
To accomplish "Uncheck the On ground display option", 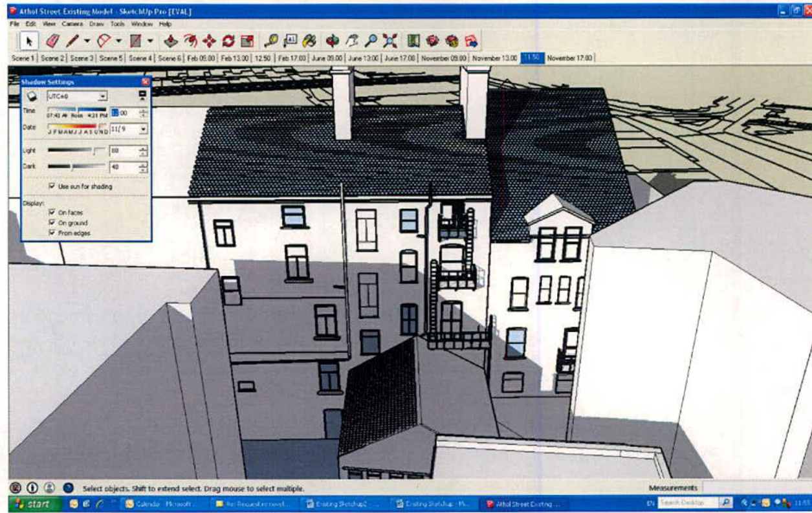I will coord(50,223).
